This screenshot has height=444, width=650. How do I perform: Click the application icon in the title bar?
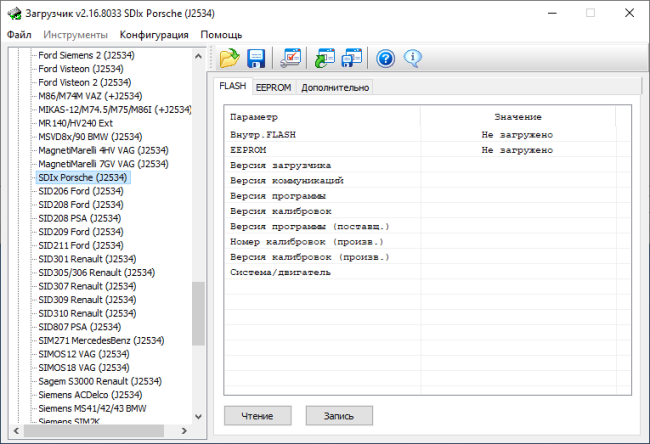coord(15,13)
